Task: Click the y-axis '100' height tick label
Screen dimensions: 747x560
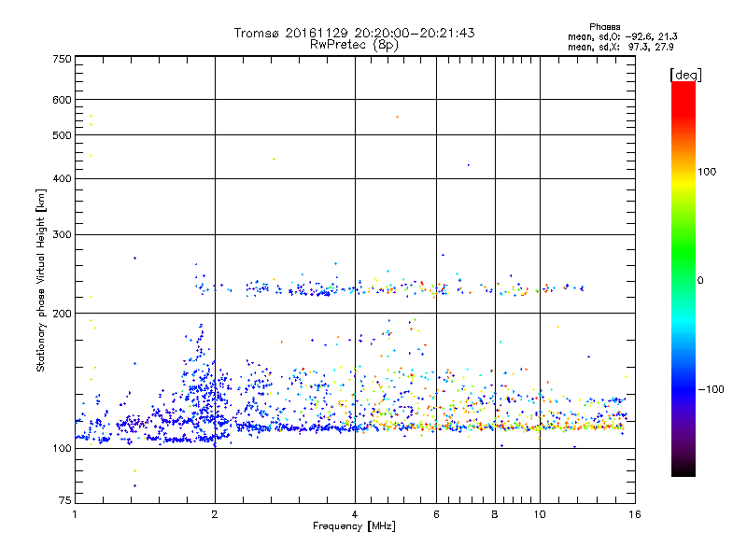Action: pyautogui.click(x=62, y=448)
